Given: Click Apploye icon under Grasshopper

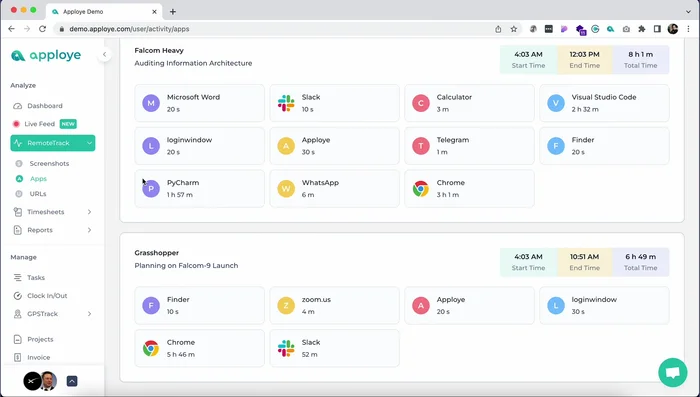Looking at the screenshot, I should click(x=421, y=305).
